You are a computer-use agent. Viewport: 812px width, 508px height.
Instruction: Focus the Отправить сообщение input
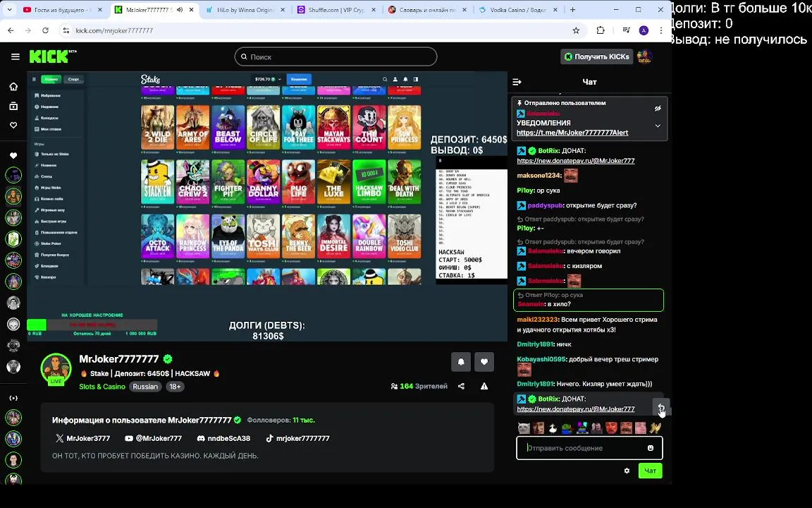pos(589,448)
